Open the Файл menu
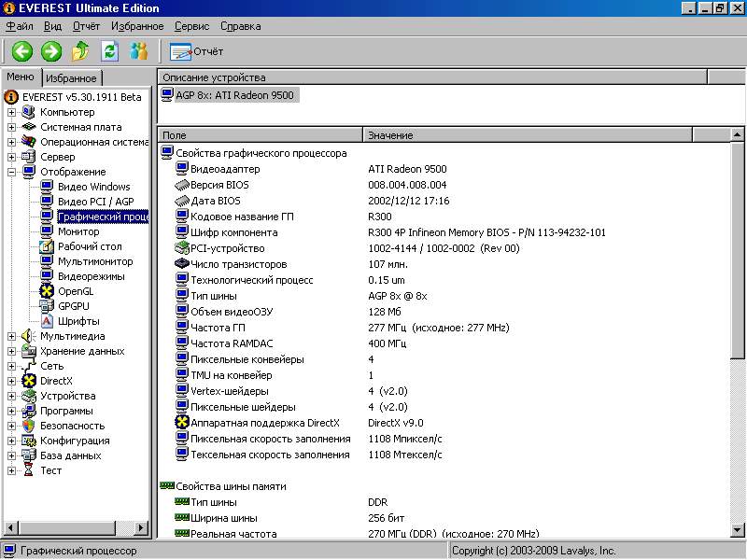The width and height of the screenshot is (747, 560). (x=20, y=26)
